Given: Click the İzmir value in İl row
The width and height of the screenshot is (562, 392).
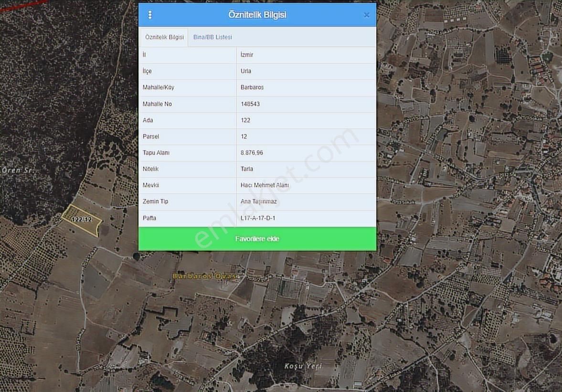Looking at the screenshot, I should coord(247,55).
